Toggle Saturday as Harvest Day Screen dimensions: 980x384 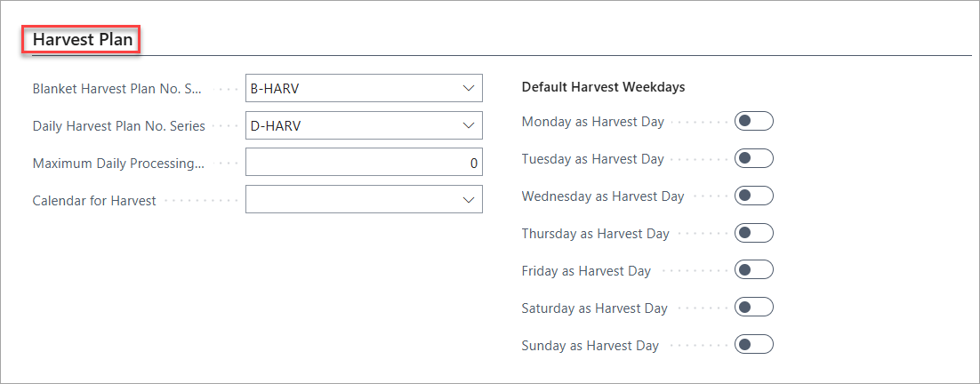[754, 308]
